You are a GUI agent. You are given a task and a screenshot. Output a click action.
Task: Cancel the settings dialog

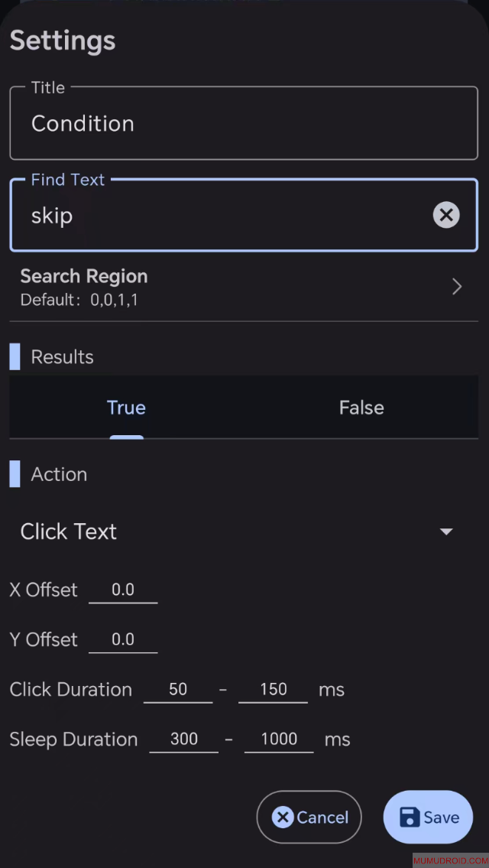pos(309,817)
